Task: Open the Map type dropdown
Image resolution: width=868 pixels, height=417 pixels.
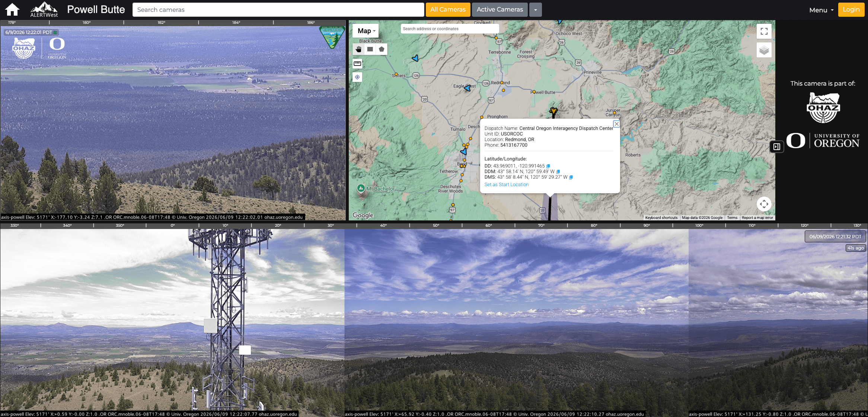Action: [x=366, y=31]
